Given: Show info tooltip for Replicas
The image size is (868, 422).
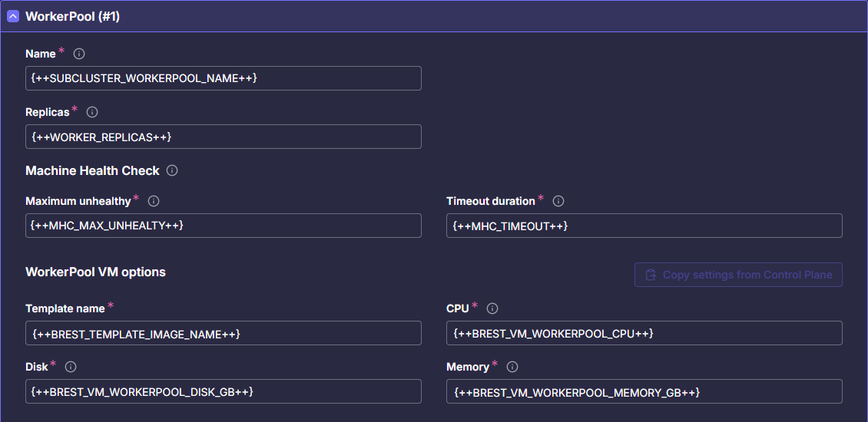Looking at the screenshot, I should coord(92,112).
